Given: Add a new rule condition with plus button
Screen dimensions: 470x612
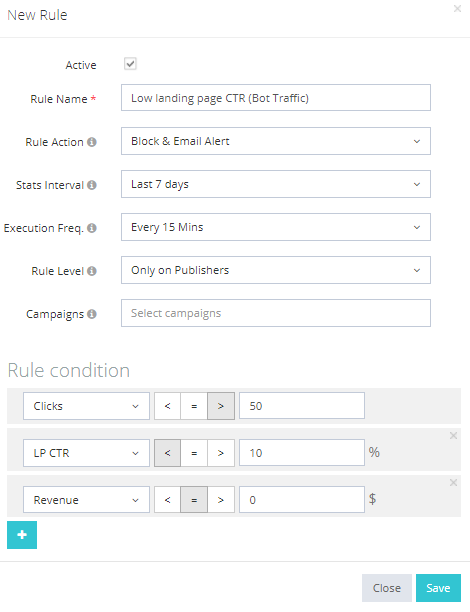Looking at the screenshot, I should click(x=22, y=535).
